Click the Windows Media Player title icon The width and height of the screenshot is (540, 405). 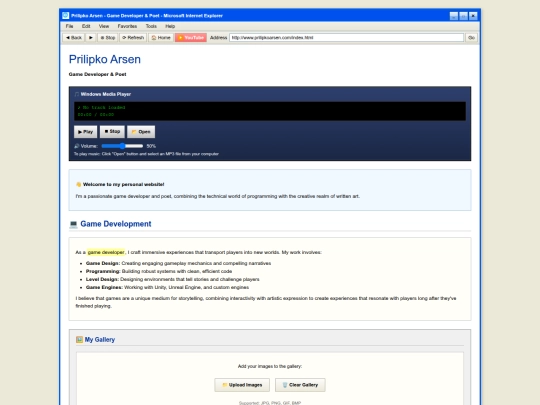(76, 94)
